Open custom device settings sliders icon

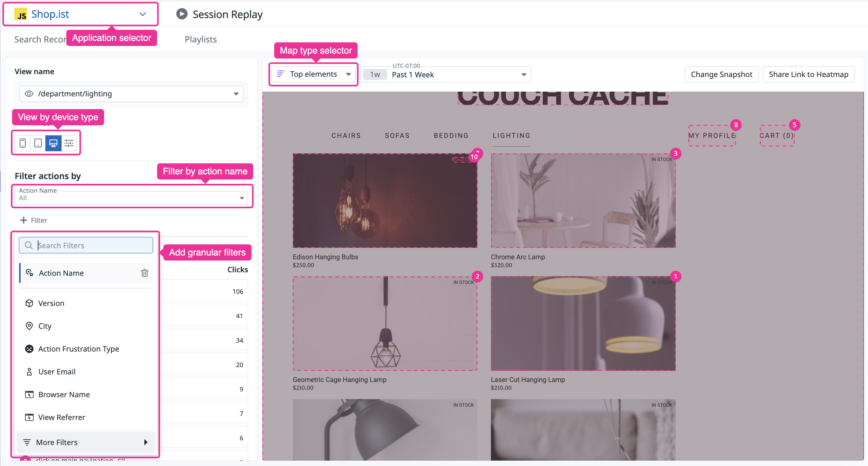coord(69,143)
